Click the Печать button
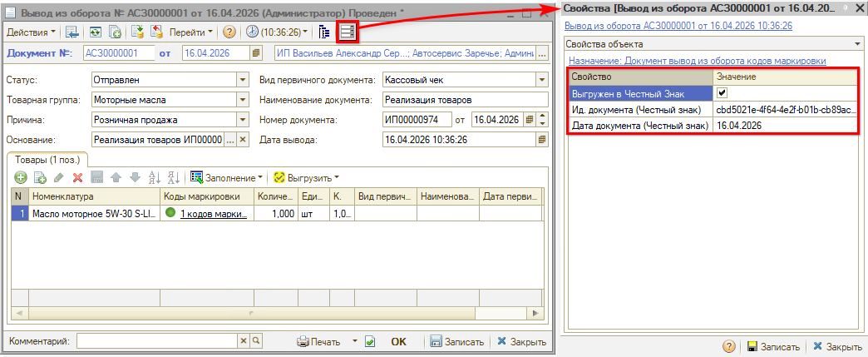The width and height of the screenshot is (868, 357). pyautogui.click(x=319, y=341)
